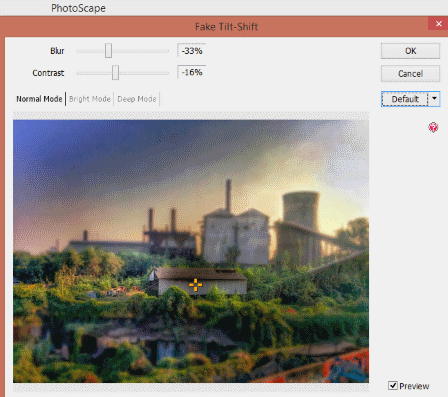Click the Blur percentage value field
This screenshot has height=397, width=448.
click(192, 51)
